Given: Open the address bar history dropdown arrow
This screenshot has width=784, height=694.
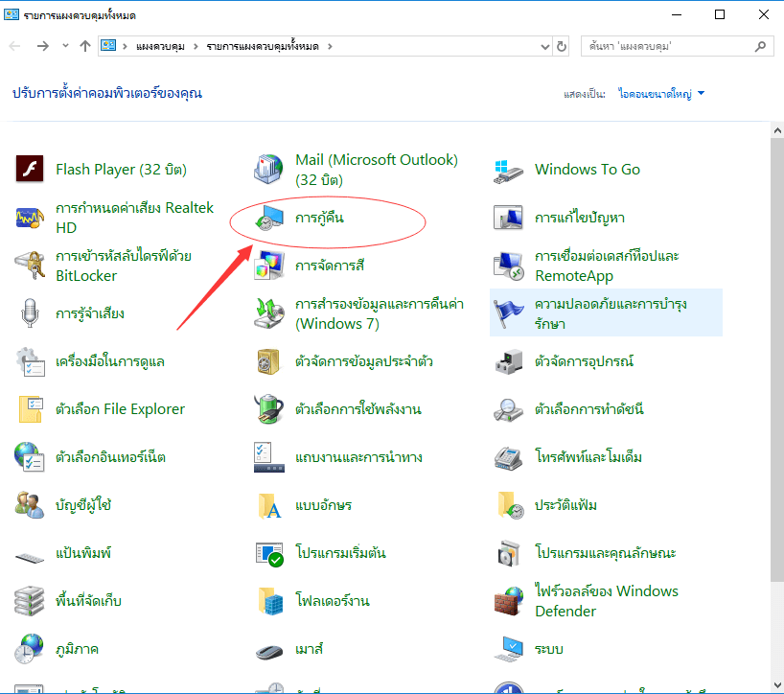Looking at the screenshot, I should click(542, 45).
